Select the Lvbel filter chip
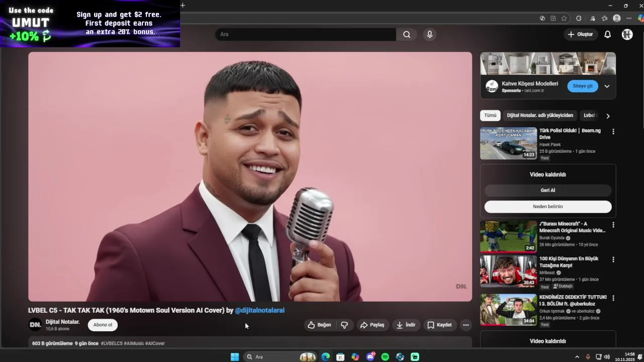The height and width of the screenshot is (362, 644). point(590,116)
